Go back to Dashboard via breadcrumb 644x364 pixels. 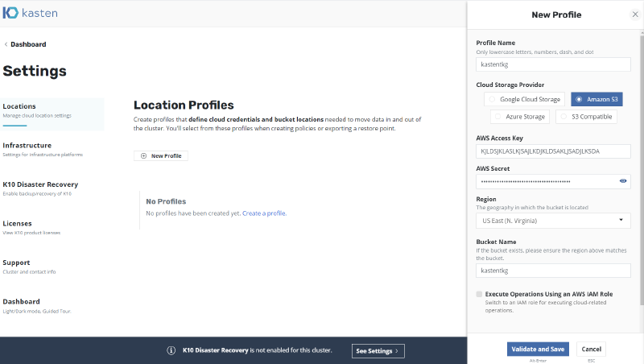coord(28,44)
